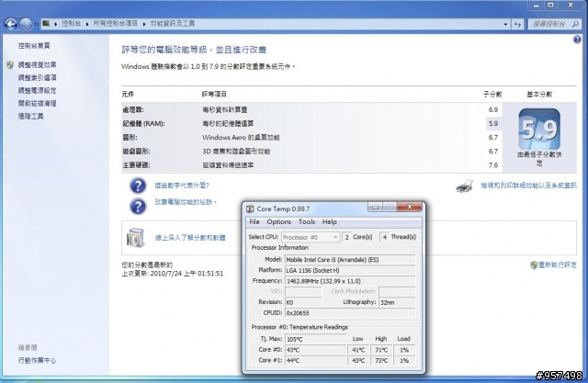Screen dimensions: 588x383
Task: Minimize the Core Temp window
Action: coord(375,207)
